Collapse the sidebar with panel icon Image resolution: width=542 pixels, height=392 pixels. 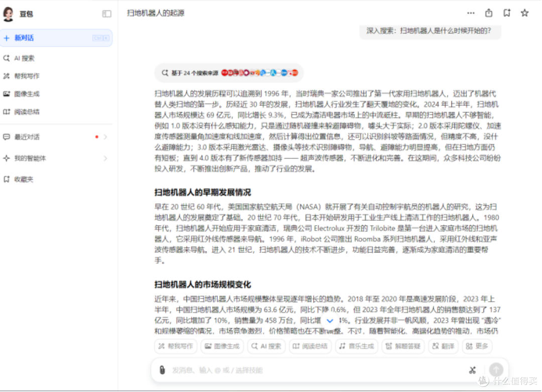point(106,14)
